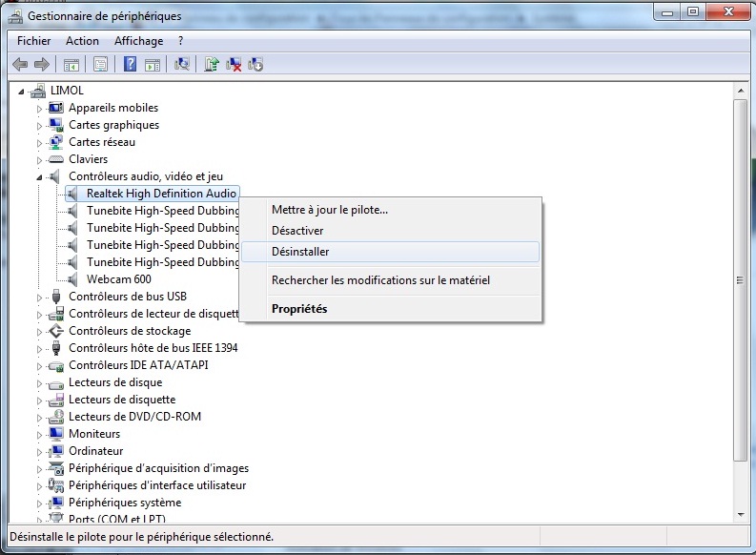
Task: Close the Gestionnaire de périphériques window
Action: click(727, 12)
